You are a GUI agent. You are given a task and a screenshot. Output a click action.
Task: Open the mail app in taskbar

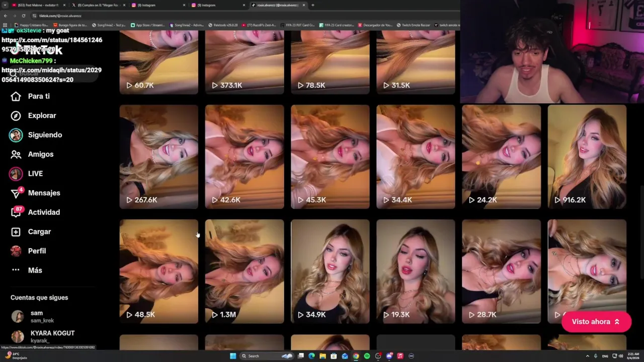[x=345, y=356]
